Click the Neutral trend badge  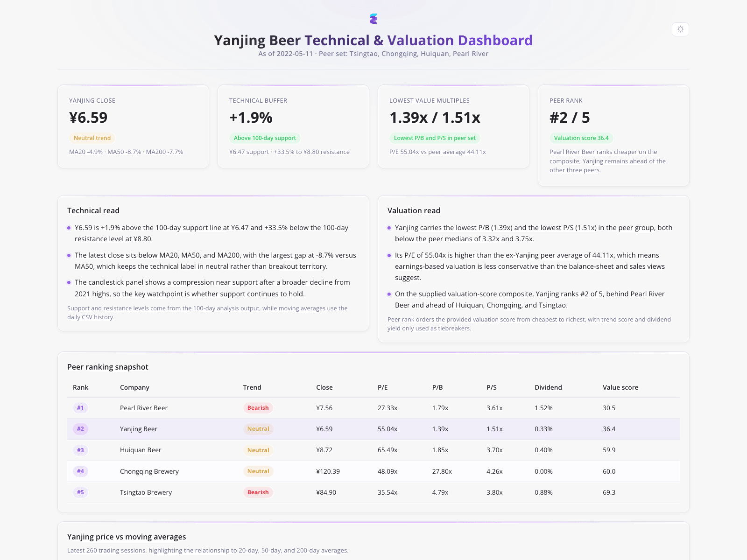(x=92, y=138)
